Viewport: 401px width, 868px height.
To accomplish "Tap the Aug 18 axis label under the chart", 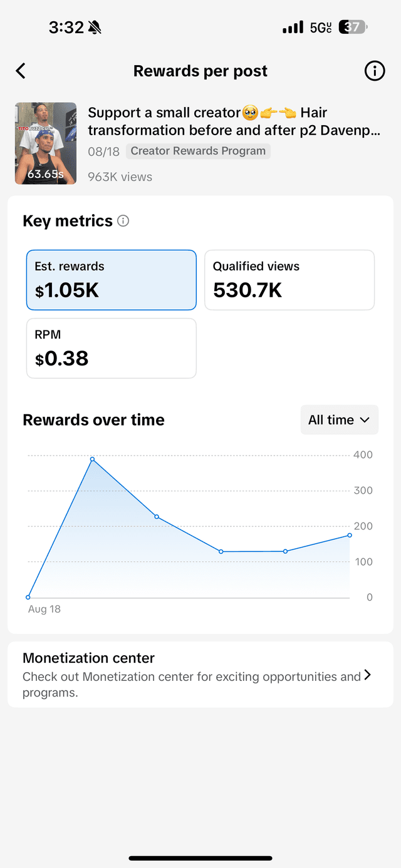I will pos(44,608).
